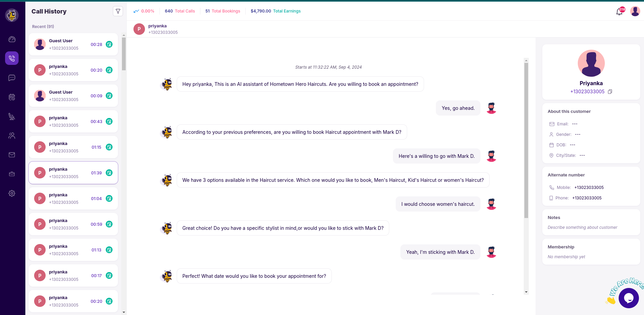Viewport: 644px width, 315px height.
Task: Open the chat messages sidebar icon
Action: click(x=12, y=78)
